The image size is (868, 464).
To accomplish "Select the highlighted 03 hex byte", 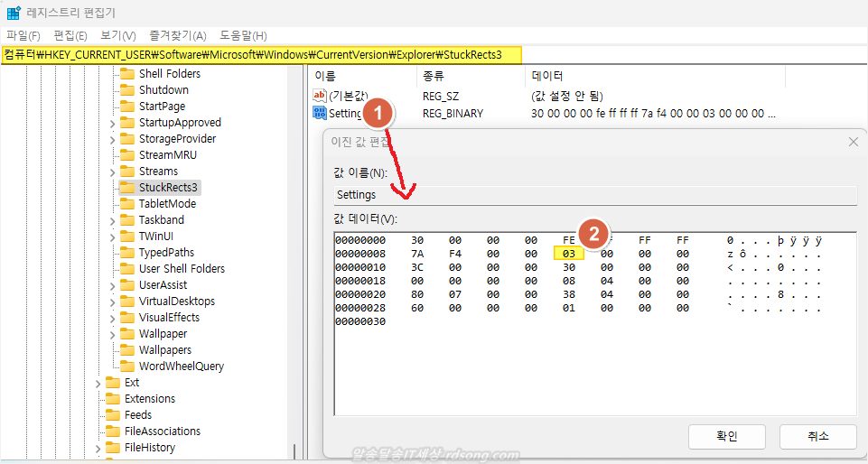I will [569, 255].
